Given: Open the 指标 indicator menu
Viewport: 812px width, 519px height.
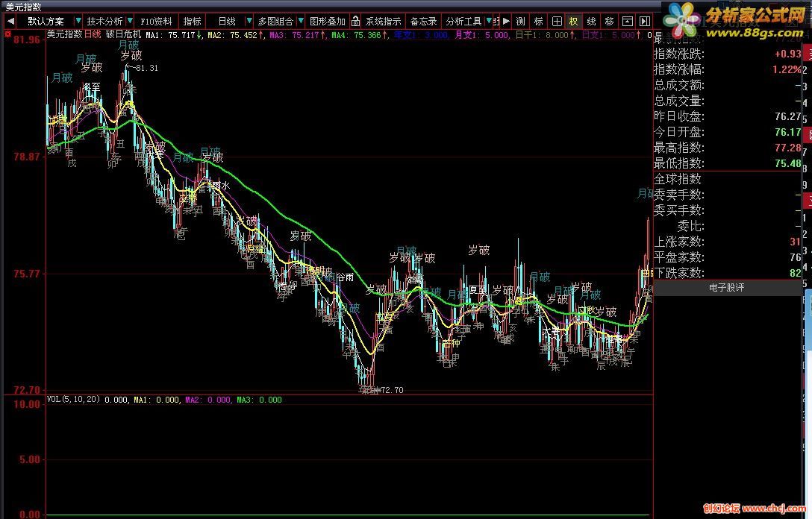Looking at the screenshot, I should (x=192, y=21).
